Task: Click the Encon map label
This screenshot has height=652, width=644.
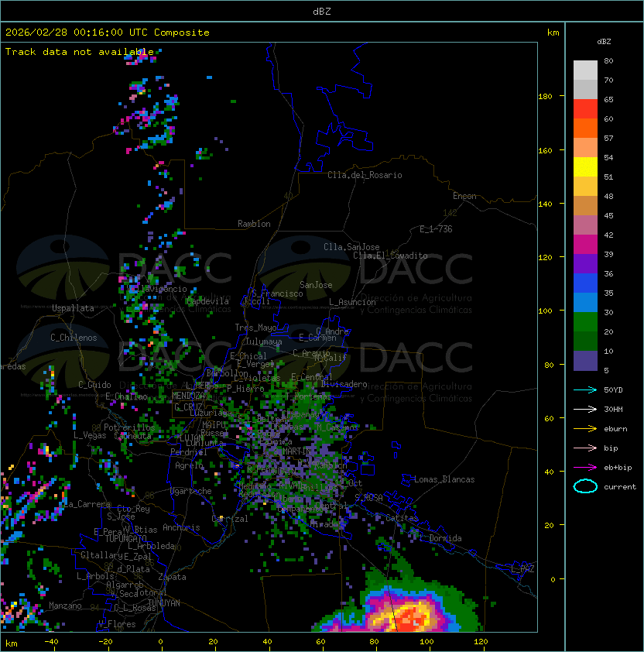Action: (x=464, y=196)
